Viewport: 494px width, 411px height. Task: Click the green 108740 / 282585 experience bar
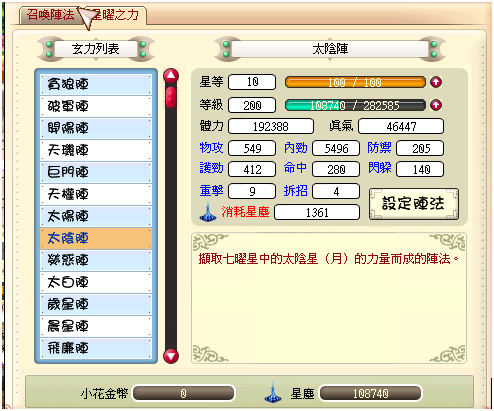355,106
